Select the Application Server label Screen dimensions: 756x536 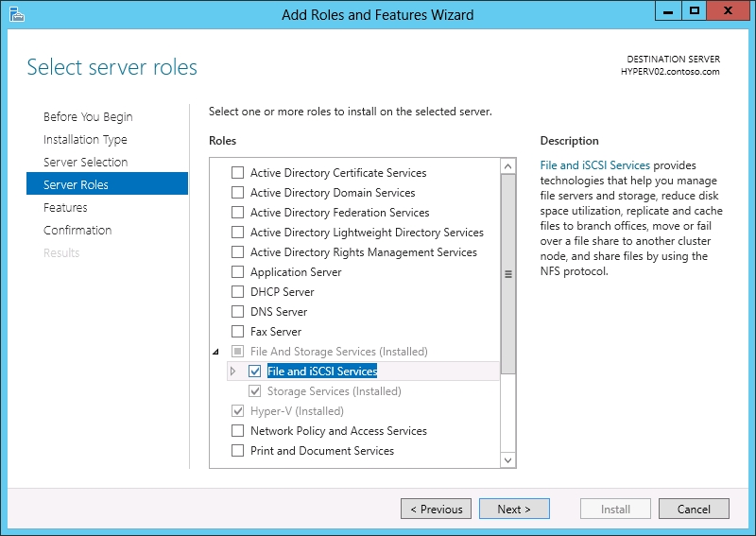pos(296,272)
